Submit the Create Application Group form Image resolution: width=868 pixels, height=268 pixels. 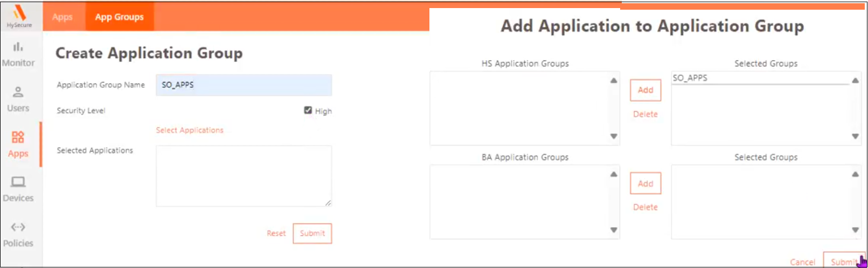[x=312, y=234]
